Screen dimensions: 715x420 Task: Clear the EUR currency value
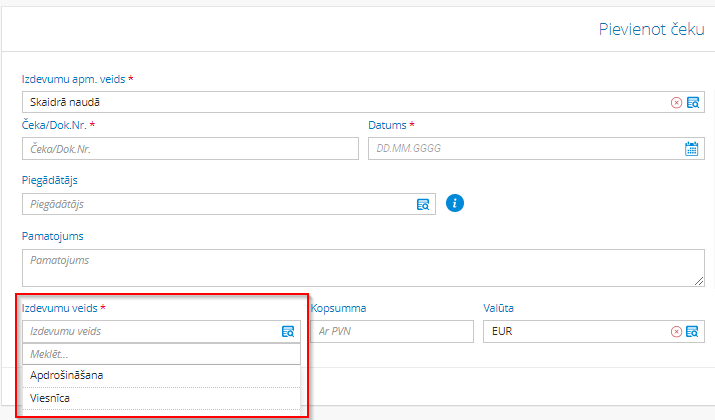tap(676, 331)
